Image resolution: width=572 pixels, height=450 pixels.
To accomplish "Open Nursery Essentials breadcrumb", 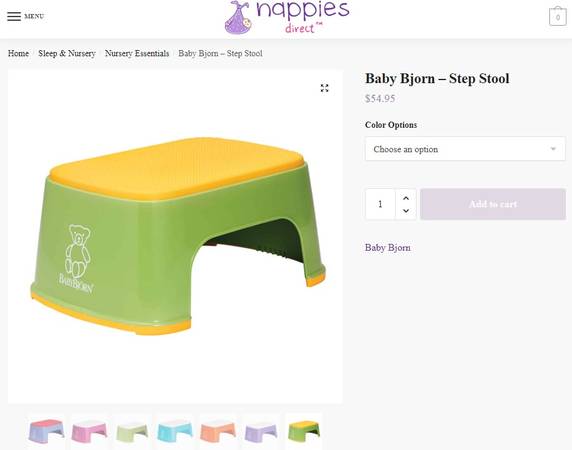I will point(137,54).
